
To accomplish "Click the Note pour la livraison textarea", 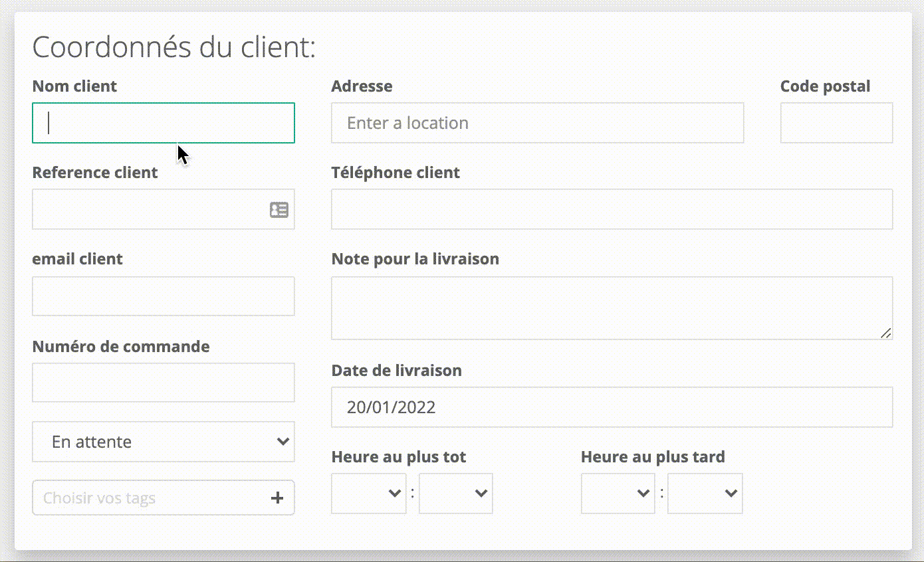I will pyautogui.click(x=612, y=308).
